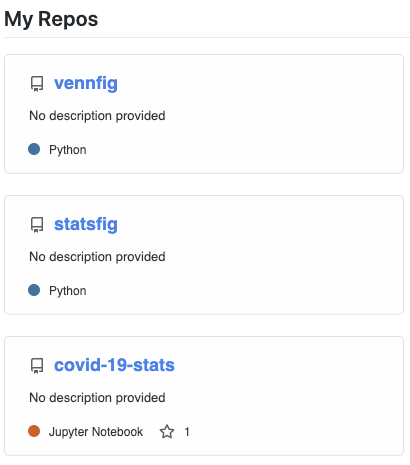Image resolution: width=410 pixels, height=465 pixels.
Task: Click the repo icon beside covid-19-stats
Action: coord(37,366)
